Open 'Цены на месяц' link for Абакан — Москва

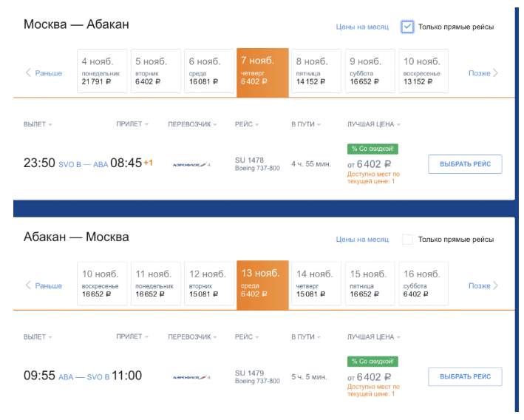point(362,240)
